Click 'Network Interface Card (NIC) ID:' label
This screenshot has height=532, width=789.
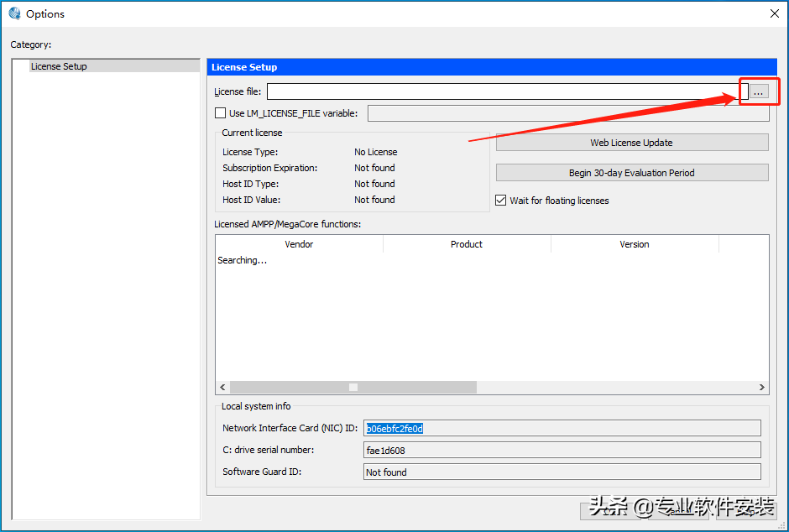290,428
